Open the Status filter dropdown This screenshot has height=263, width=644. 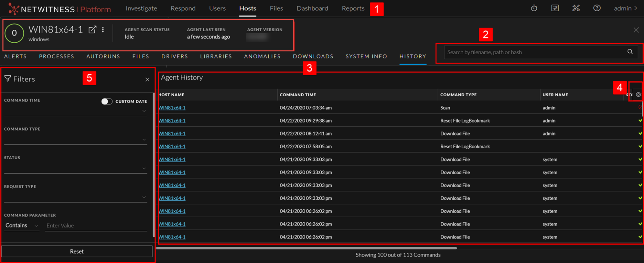[144, 169]
